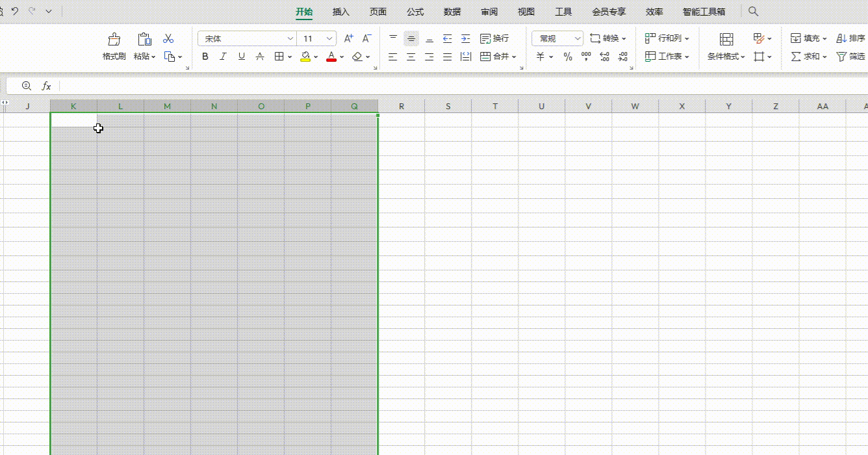Click the Increase Indent icon

(466, 38)
